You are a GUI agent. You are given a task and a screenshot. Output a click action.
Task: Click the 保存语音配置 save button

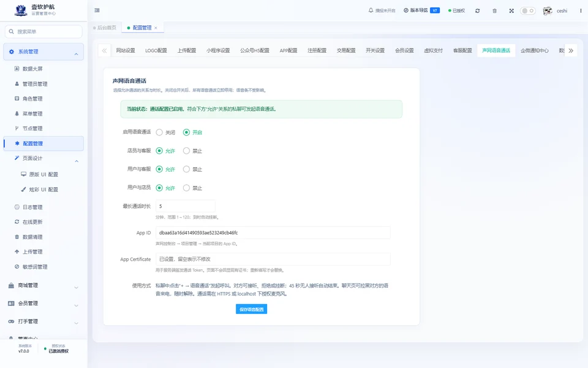pos(251,309)
